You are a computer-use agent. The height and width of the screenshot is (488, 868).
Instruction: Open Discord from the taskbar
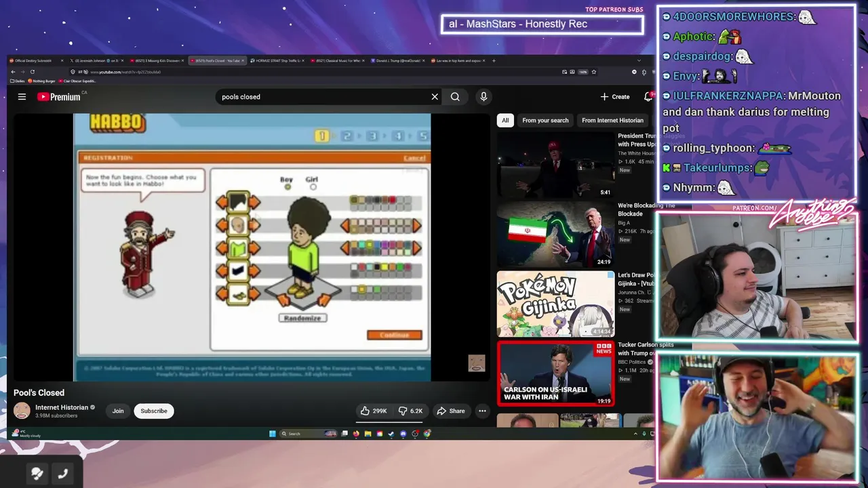[403, 434]
